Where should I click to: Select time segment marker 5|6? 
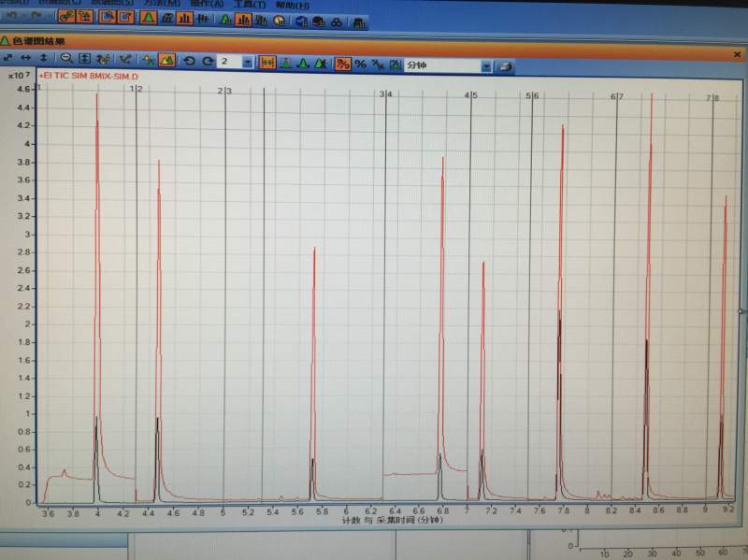(532, 96)
